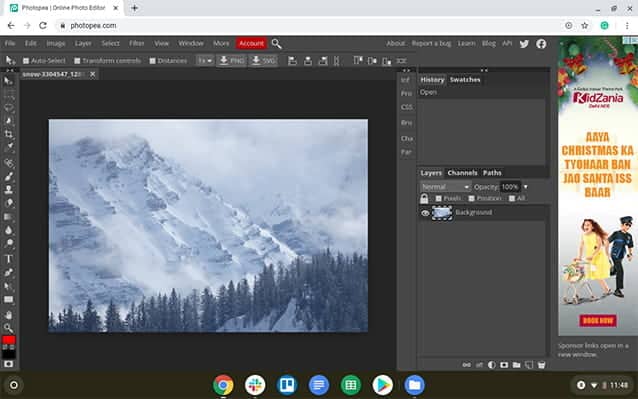Open the Blog link

pyautogui.click(x=489, y=43)
